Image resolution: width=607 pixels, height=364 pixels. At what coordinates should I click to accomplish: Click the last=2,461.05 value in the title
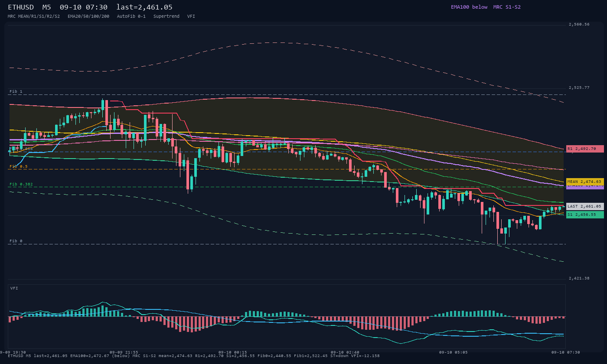tap(144, 7)
